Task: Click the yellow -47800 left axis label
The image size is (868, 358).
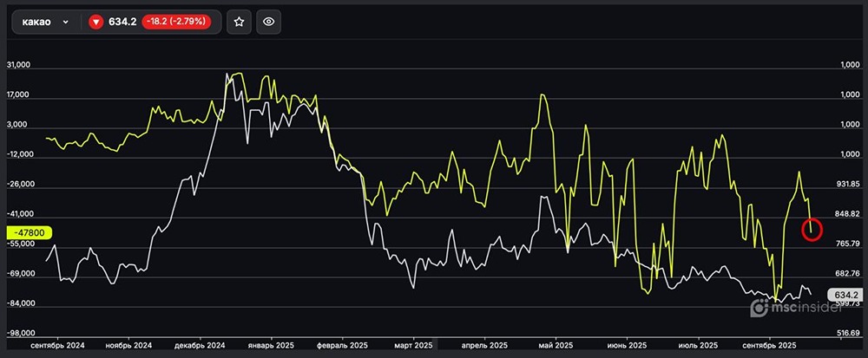Action: pos(30,232)
